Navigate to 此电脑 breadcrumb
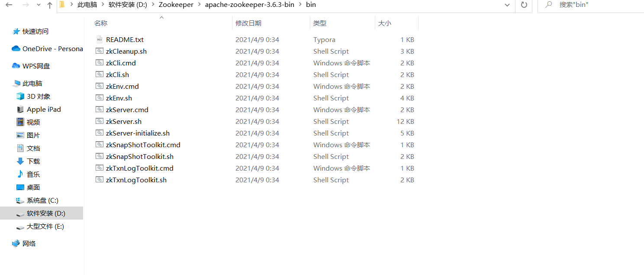The image size is (644, 275). tap(87, 5)
